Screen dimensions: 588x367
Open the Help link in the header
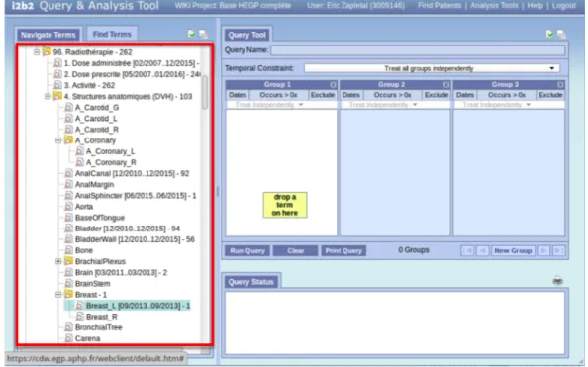point(535,6)
